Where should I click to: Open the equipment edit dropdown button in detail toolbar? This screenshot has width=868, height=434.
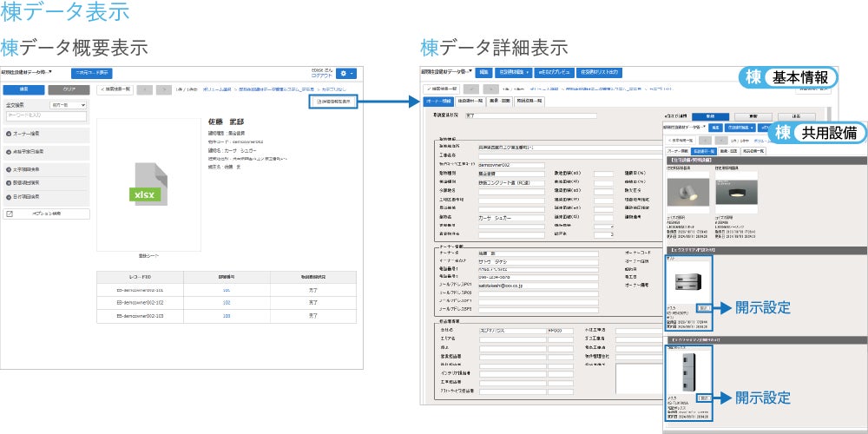coord(513,73)
